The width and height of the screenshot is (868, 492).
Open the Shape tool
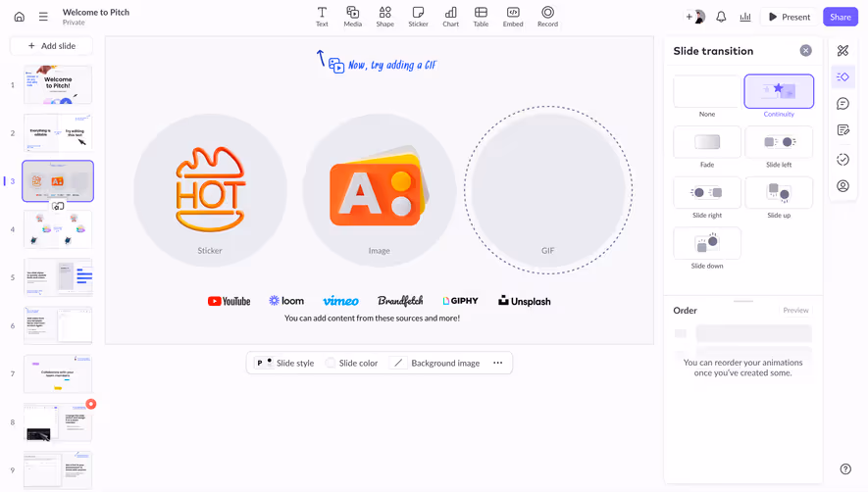click(x=384, y=17)
